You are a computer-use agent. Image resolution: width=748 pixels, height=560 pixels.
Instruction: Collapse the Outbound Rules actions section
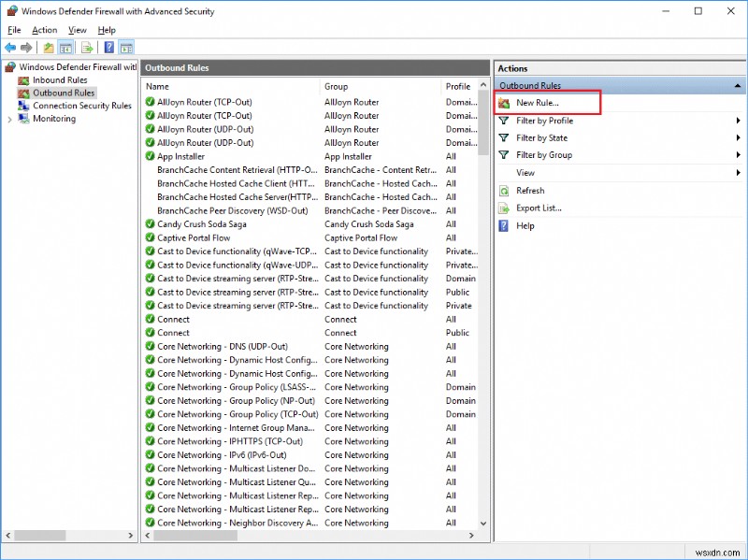coord(737,85)
